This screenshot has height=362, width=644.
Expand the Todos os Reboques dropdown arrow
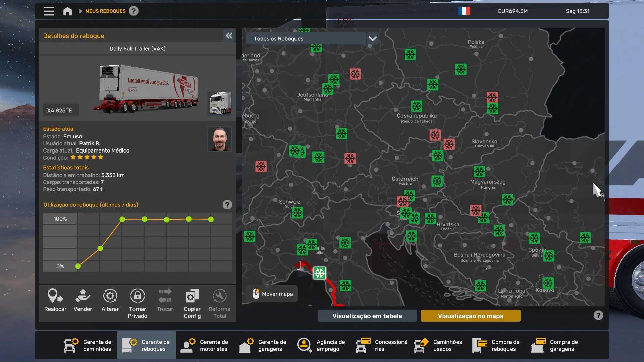(372, 39)
